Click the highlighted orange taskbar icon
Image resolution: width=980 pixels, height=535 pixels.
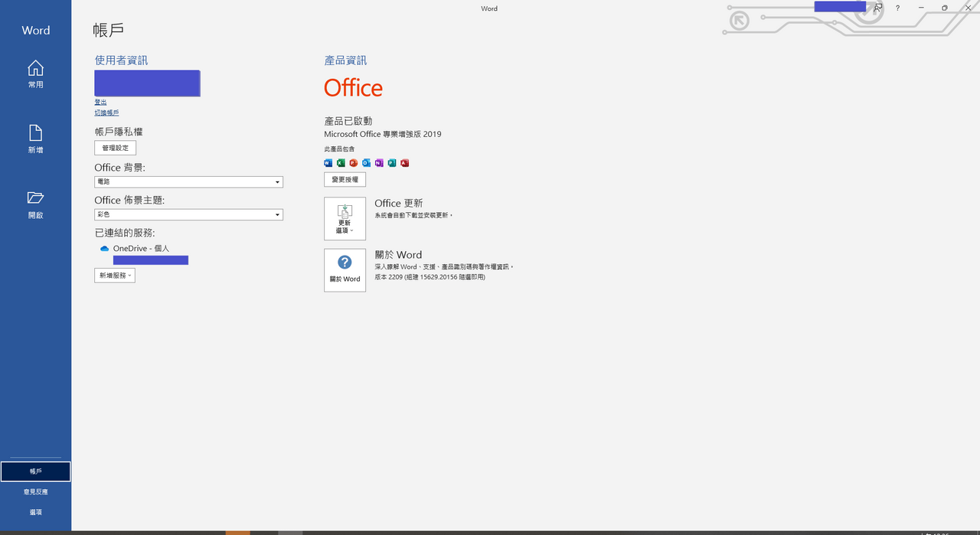[x=237, y=531]
